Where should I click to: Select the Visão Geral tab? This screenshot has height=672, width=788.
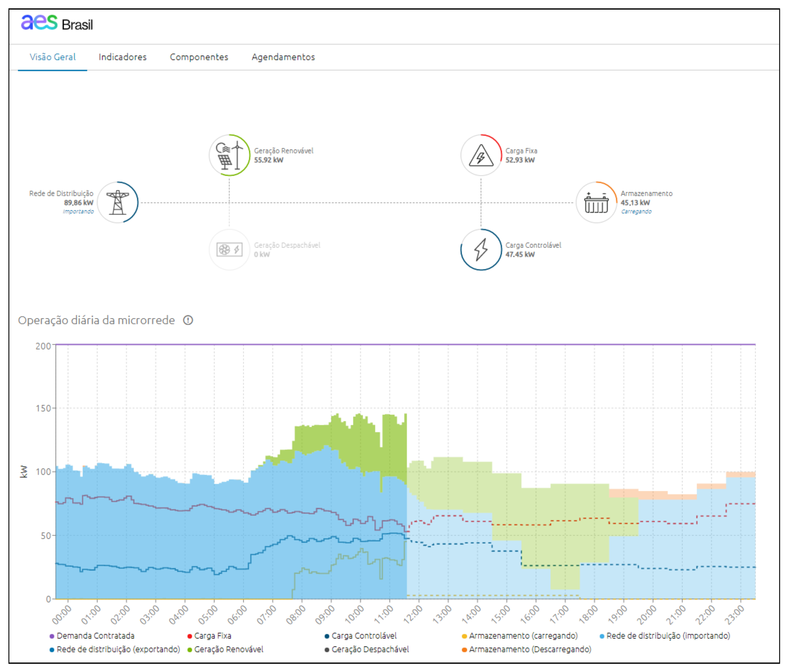pos(53,57)
